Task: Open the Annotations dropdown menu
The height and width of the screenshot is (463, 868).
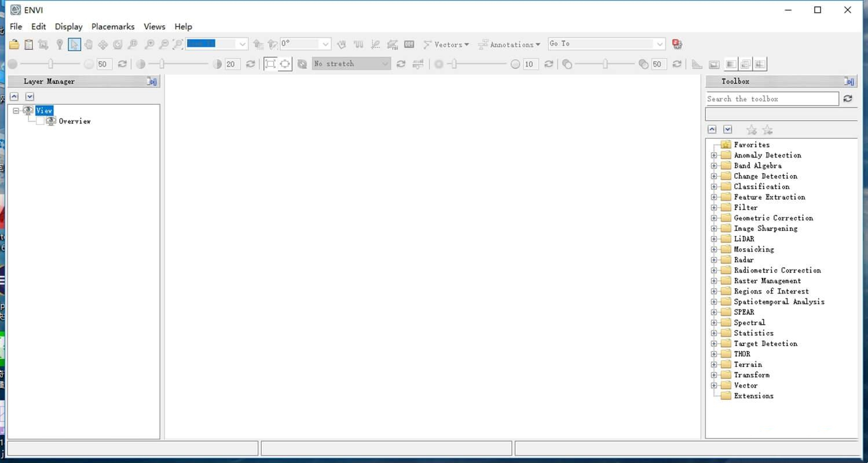Action: 509,44
